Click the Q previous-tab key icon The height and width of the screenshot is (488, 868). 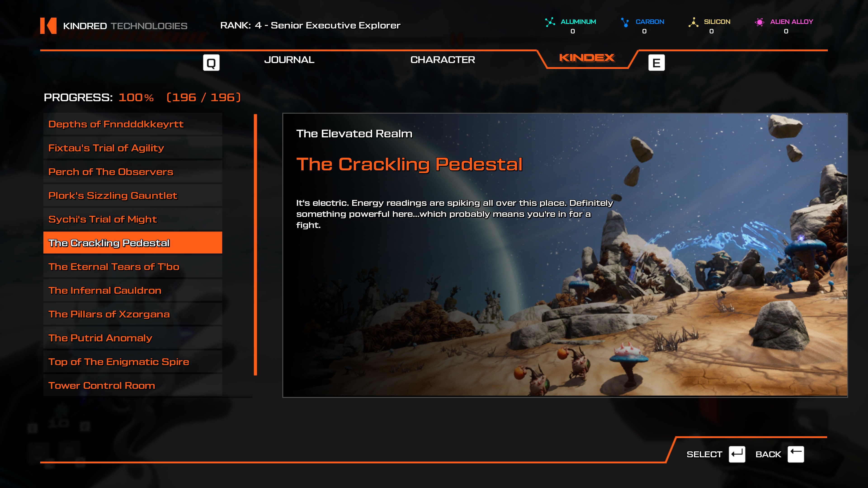point(211,63)
